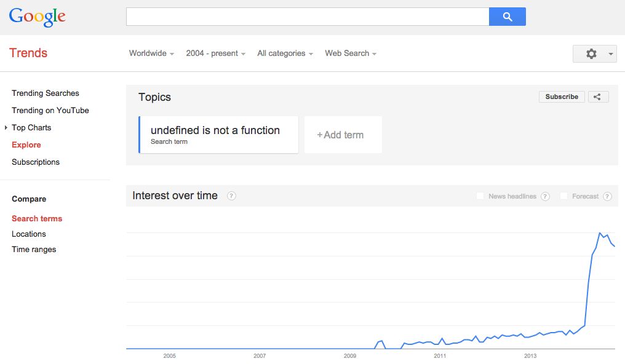The width and height of the screenshot is (625, 364).
Task: Open the 2004 - present time dropdown
Action: [215, 53]
